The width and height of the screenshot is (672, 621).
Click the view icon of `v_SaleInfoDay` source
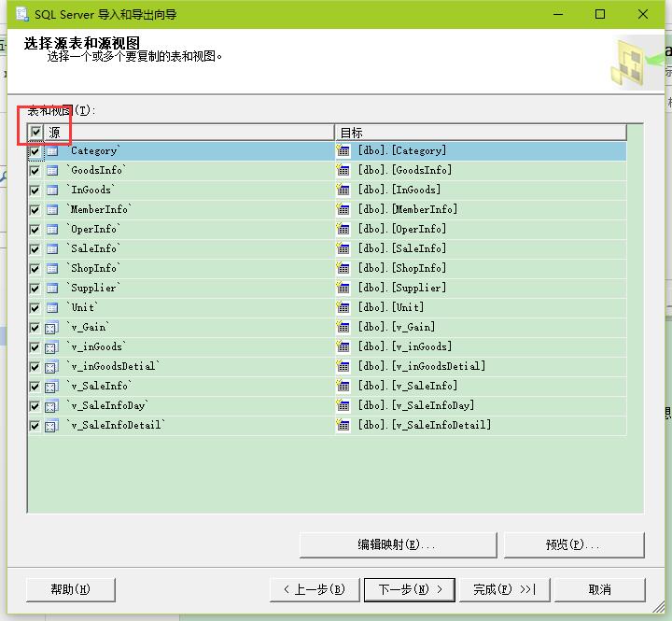[x=51, y=406]
